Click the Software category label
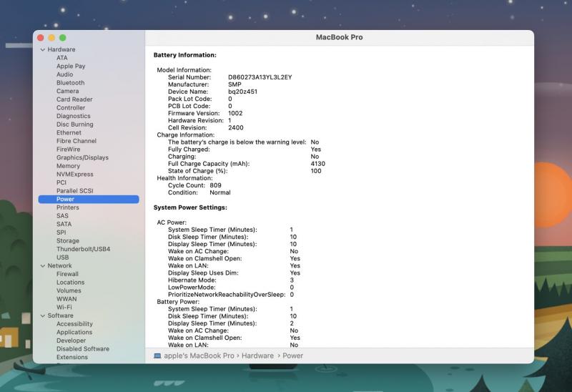The image size is (572, 392). (60, 315)
